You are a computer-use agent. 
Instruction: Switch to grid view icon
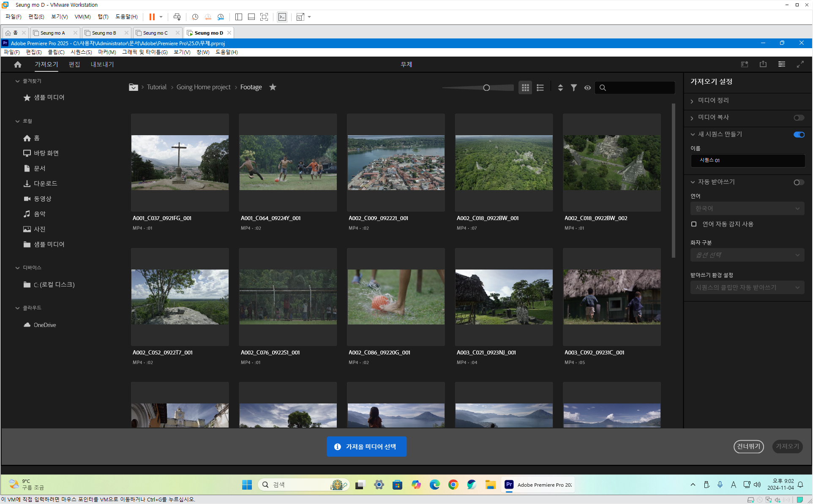525,87
